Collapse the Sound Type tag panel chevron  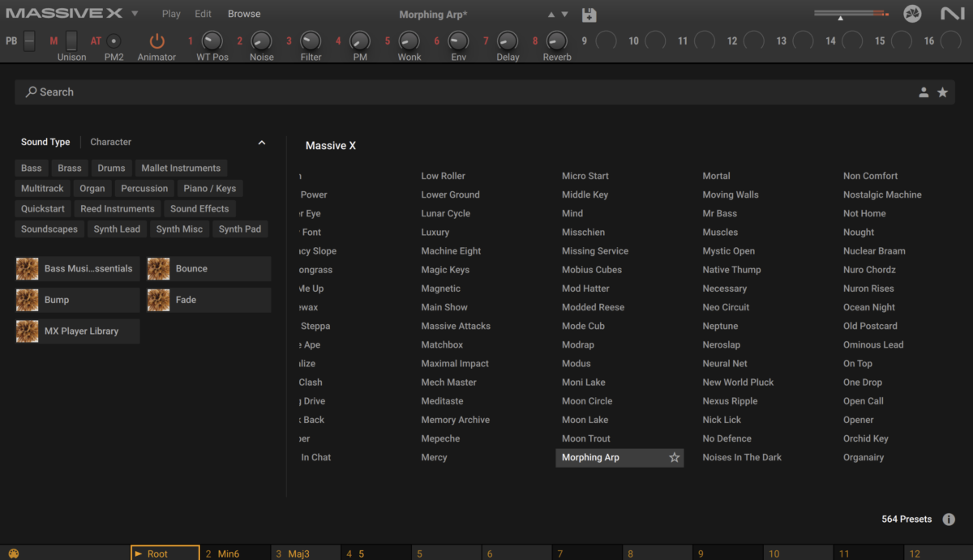261,143
